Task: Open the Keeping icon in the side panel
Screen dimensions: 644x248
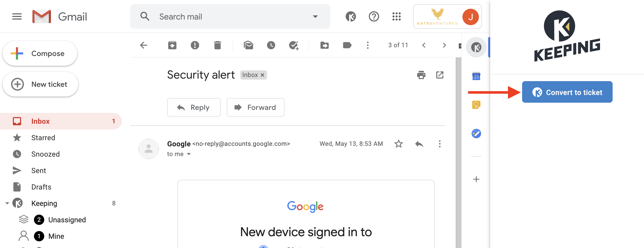Action: 476,47
